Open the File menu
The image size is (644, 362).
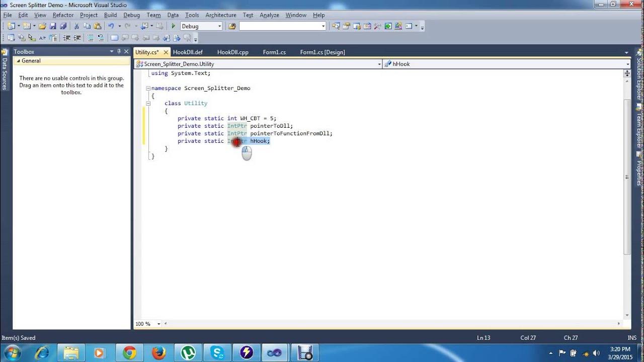pos(7,15)
